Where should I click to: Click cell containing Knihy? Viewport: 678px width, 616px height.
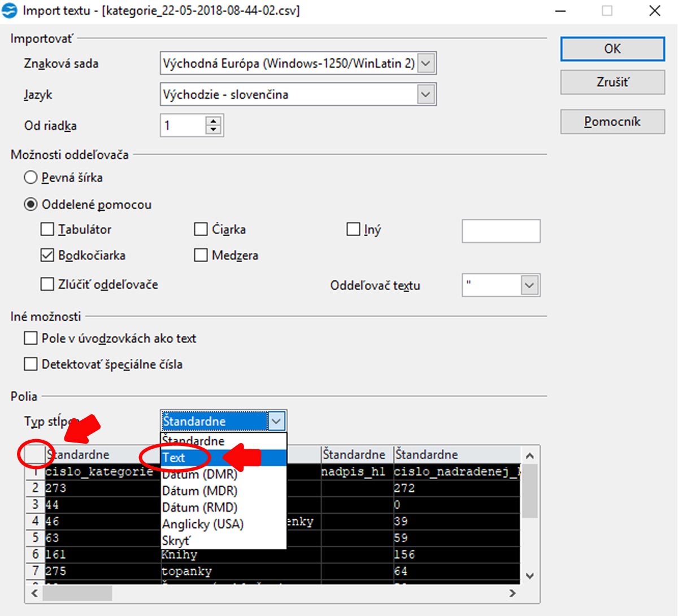(241, 554)
